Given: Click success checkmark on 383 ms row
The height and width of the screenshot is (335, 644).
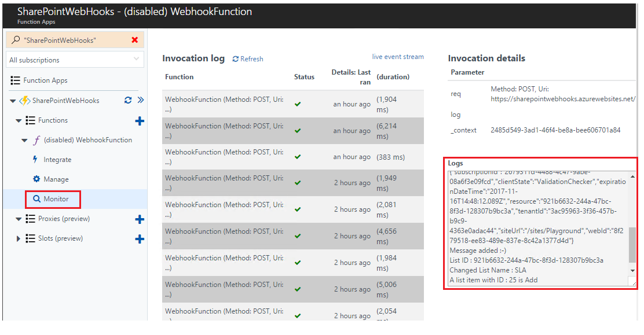Looking at the screenshot, I should pyautogui.click(x=298, y=157).
